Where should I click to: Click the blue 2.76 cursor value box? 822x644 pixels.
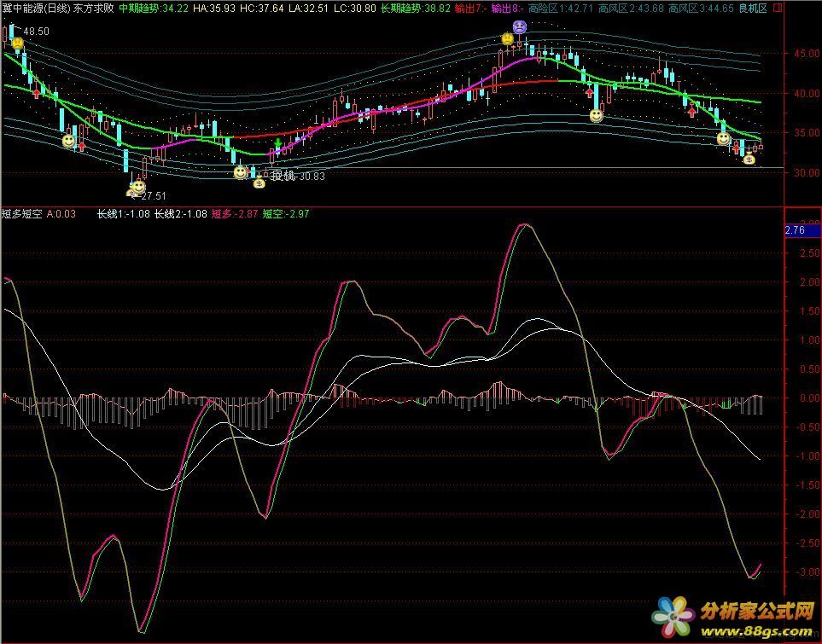802,230
